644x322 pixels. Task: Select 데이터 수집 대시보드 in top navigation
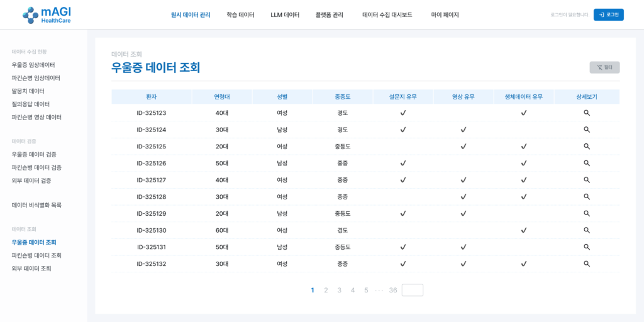(x=387, y=15)
